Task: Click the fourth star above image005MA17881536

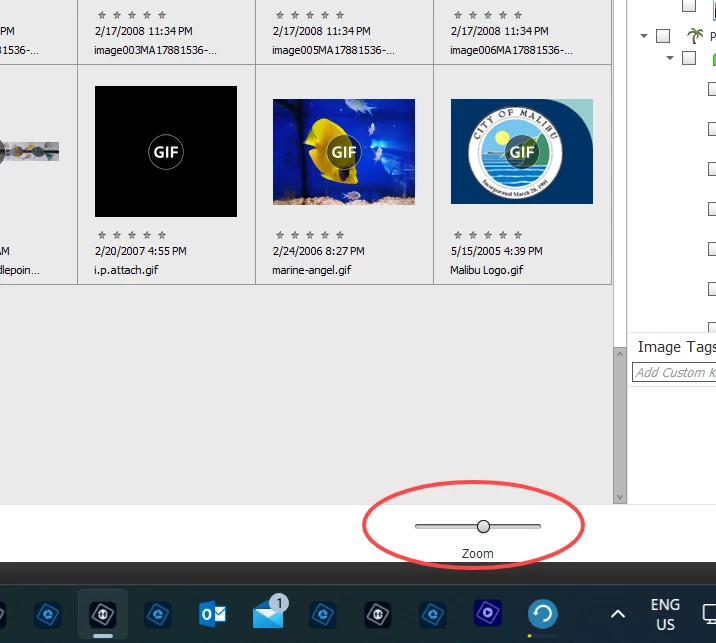Action: (x=325, y=15)
